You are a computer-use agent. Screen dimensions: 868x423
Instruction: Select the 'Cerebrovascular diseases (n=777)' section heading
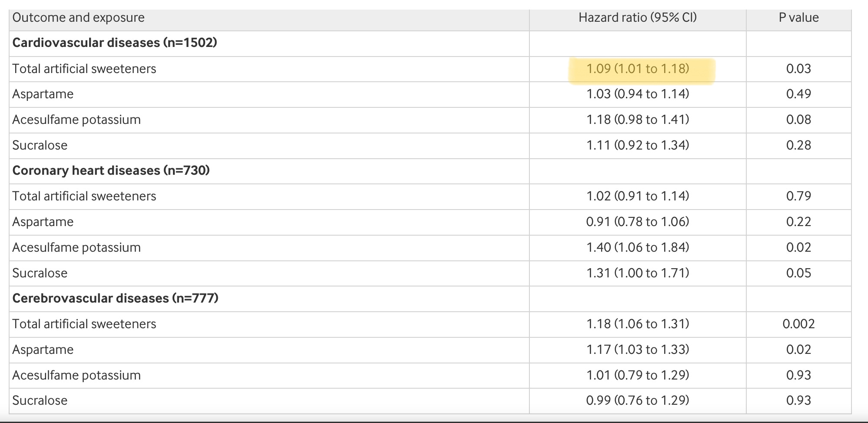115,298
